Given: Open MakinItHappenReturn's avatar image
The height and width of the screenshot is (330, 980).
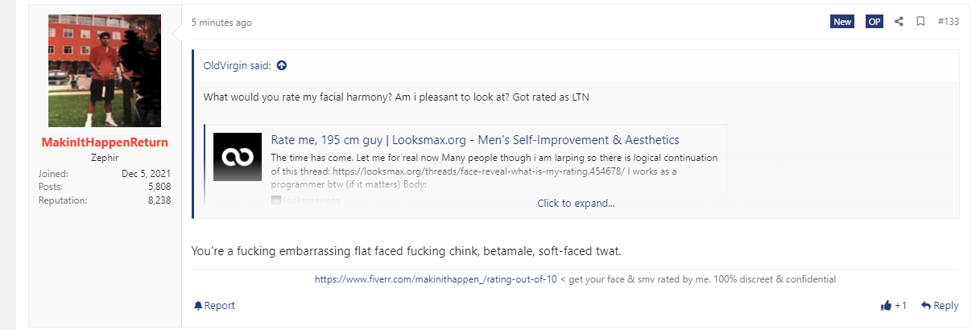Looking at the screenshot, I should click(x=105, y=71).
